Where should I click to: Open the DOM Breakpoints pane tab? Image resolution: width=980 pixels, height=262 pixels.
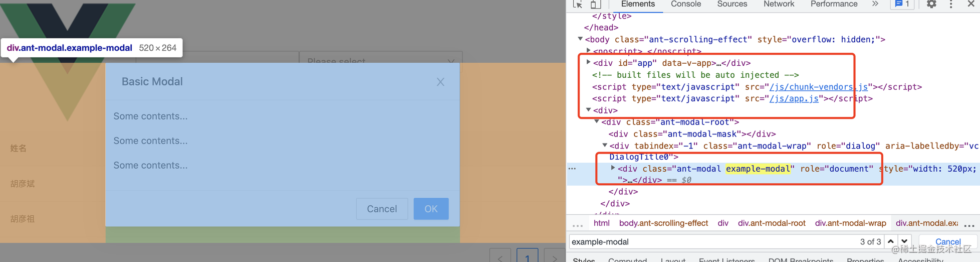point(801,259)
